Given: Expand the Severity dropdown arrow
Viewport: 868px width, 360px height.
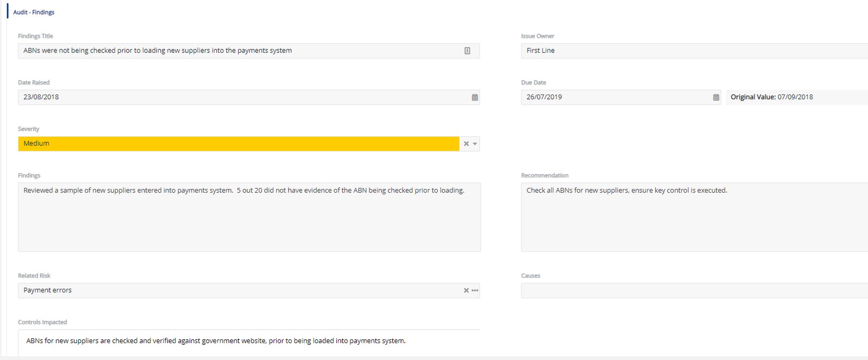Looking at the screenshot, I should (x=475, y=144).
